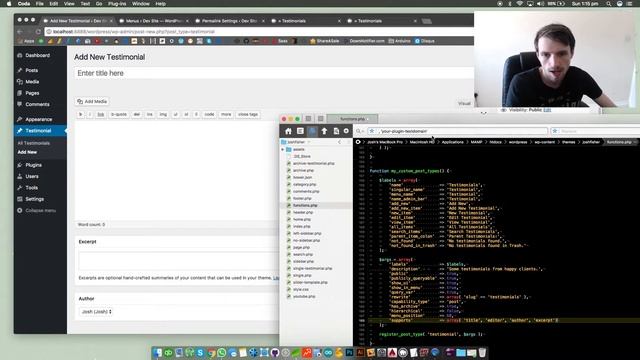
Task: Click the upload arrow icon in Coda toolbar
Action: pos(324,131)
